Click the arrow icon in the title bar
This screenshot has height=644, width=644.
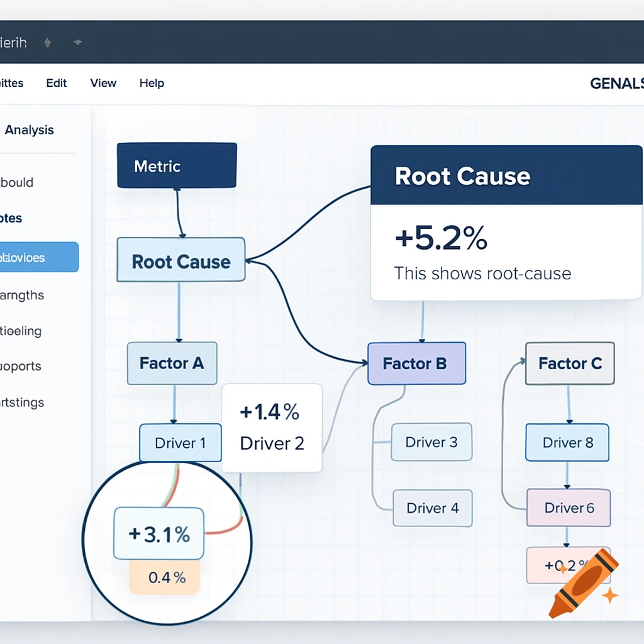(x=77, y=43)
